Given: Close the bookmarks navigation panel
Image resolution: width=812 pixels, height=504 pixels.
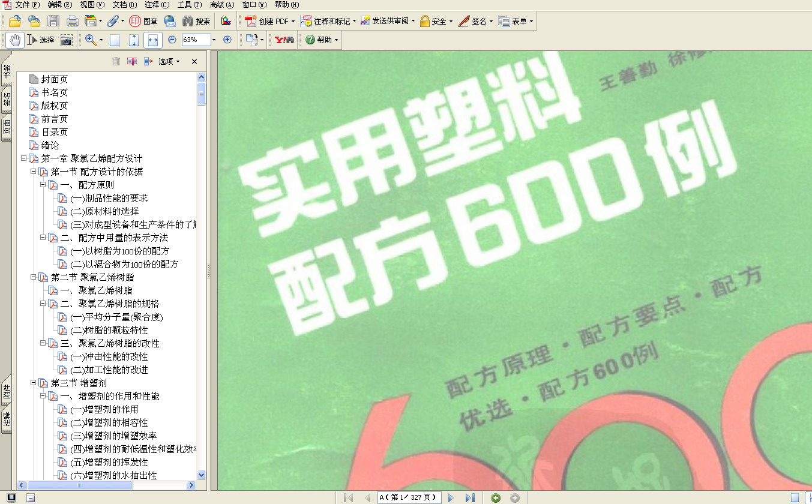Looking at the screenshot, I should click(x=194, y=61).
